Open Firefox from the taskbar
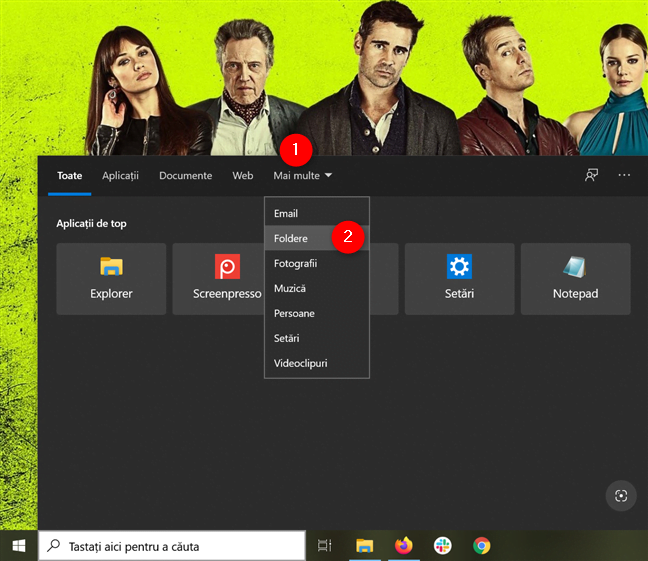This screenshot has height=561, width=648. tap(404, 546)
